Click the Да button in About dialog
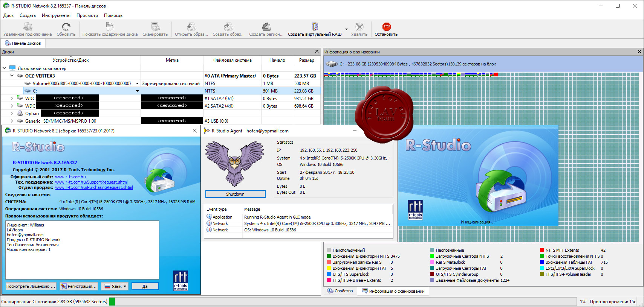This screenshot has width=644, height=307. 145,286
